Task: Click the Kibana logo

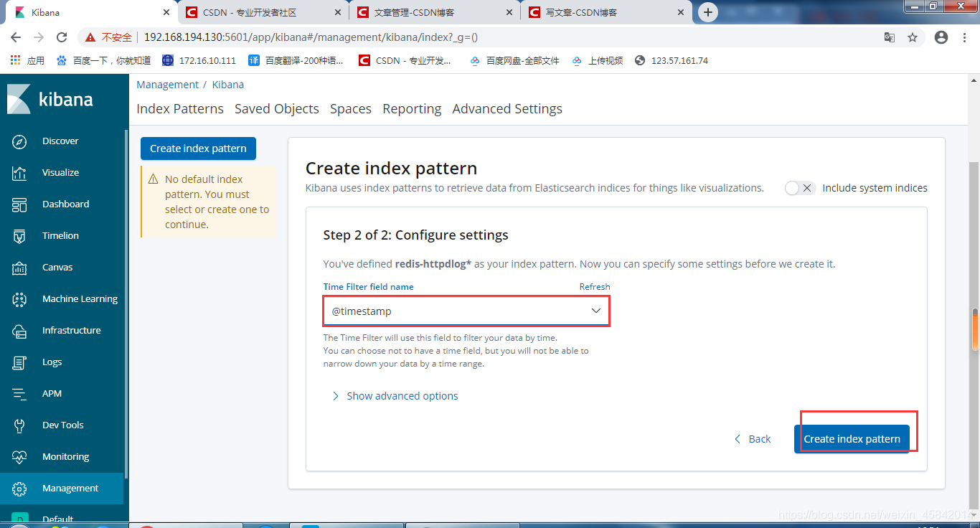Action: click(x=50, y=99)
